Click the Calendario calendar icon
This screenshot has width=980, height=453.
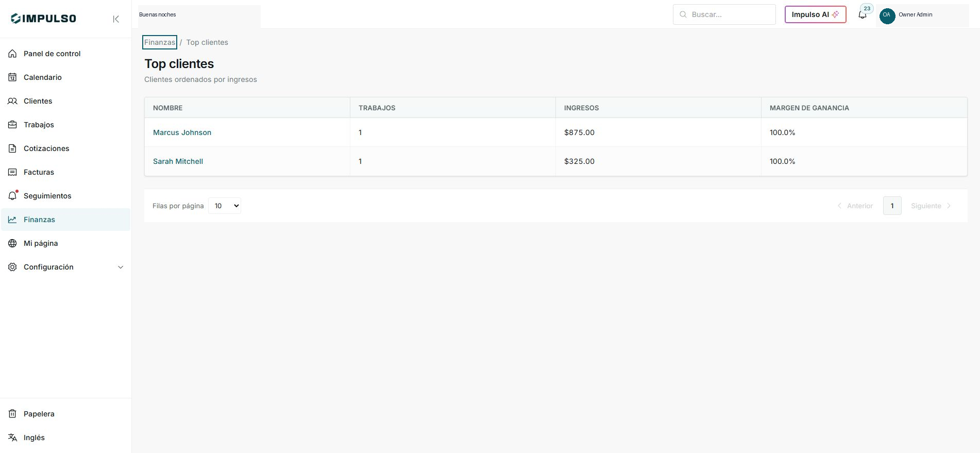coord(12,77)
